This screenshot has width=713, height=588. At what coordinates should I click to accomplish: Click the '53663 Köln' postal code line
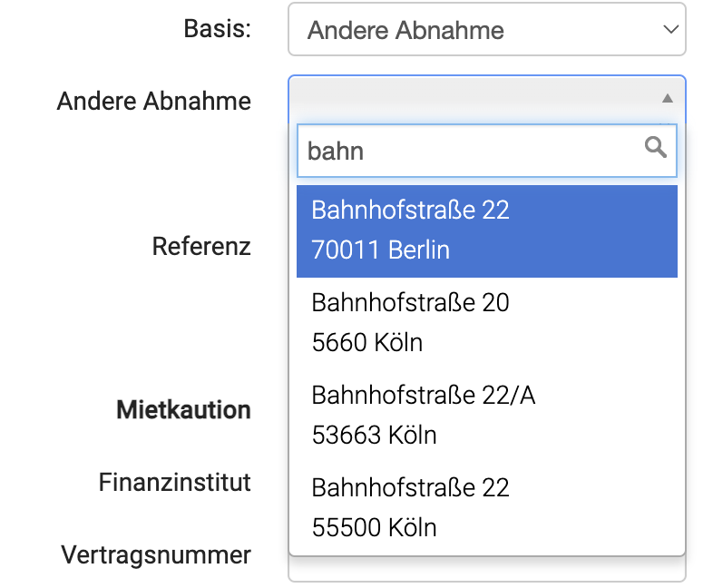pos(374,435)
